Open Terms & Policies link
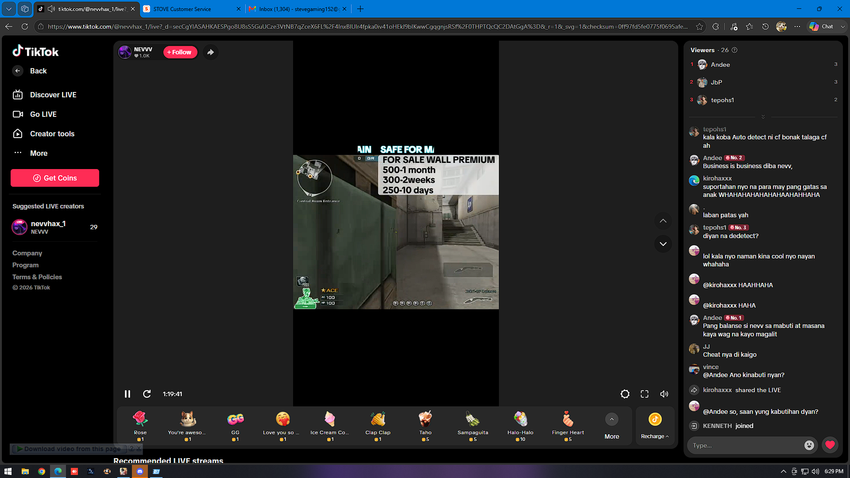The image size is (850, 478). [x=37, y=277]
